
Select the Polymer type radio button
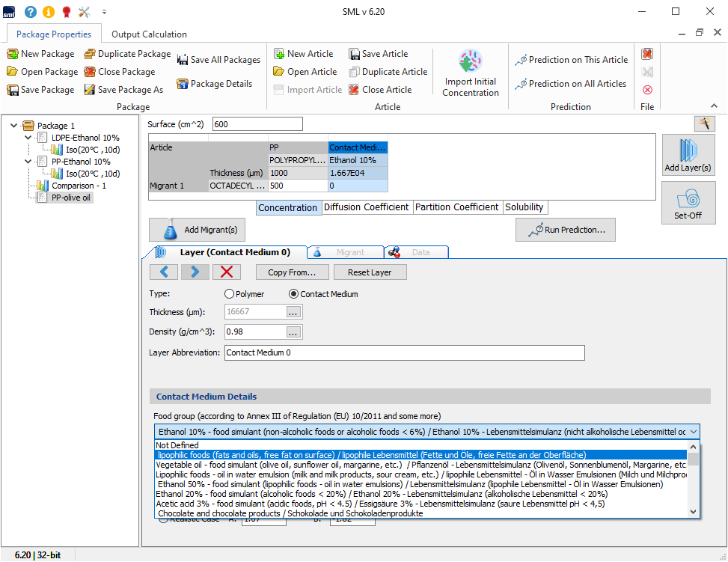(x=230, y=294)
